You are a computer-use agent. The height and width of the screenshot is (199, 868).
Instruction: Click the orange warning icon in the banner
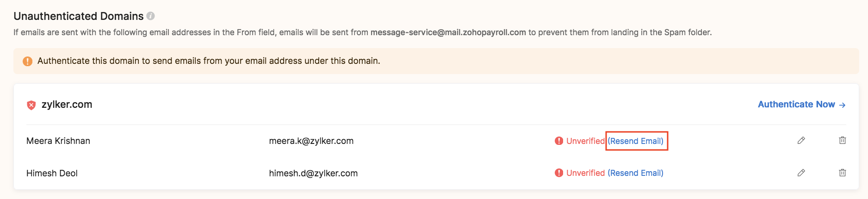click(28, 61)
